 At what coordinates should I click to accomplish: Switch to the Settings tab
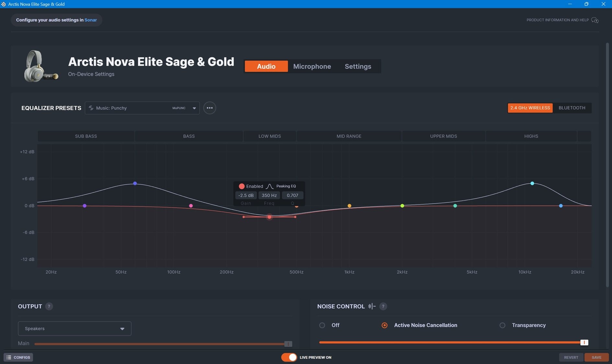click(358, 66)
